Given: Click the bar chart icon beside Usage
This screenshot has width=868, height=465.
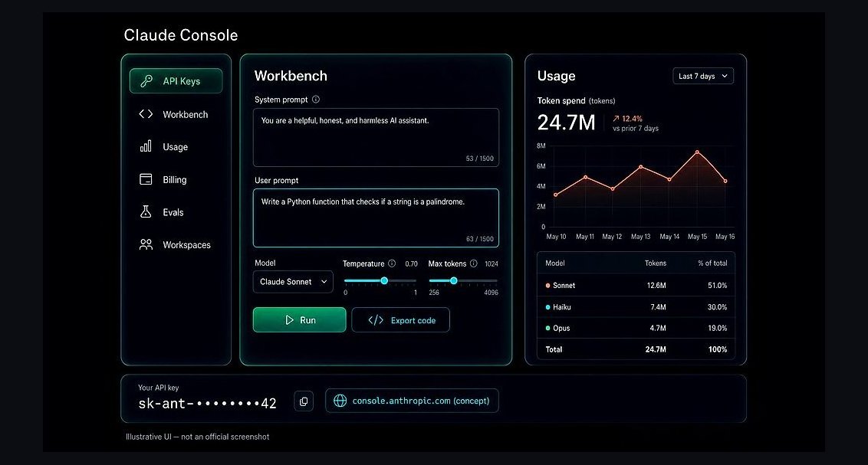Looking at the screenshot, I should (x=146, y=146).
